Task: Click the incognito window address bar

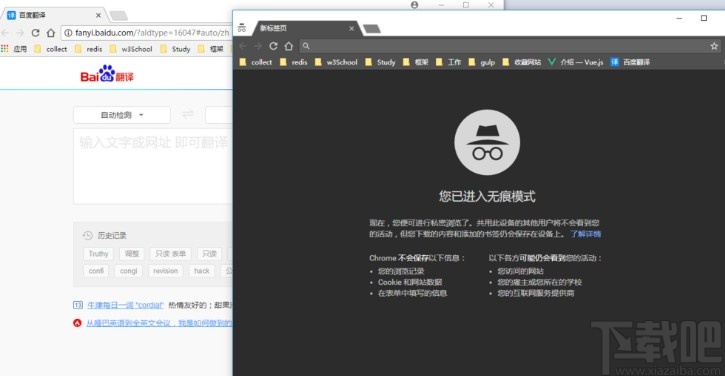Action: [x=509, y=46]
